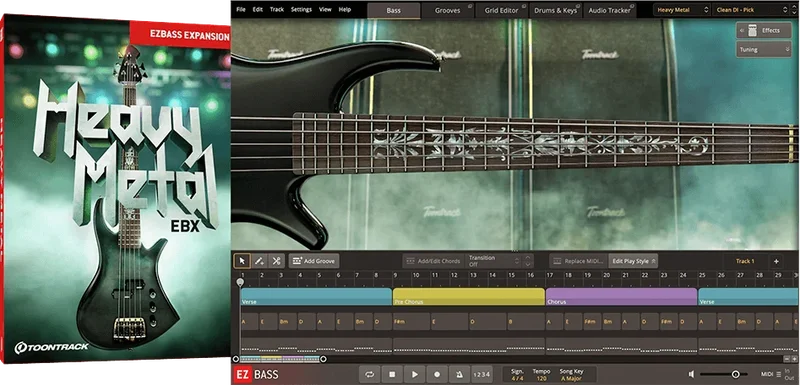The height and width of the screenshot is (385, 800).
Task: Open the View menu
Action: click(x=325, y=10)
